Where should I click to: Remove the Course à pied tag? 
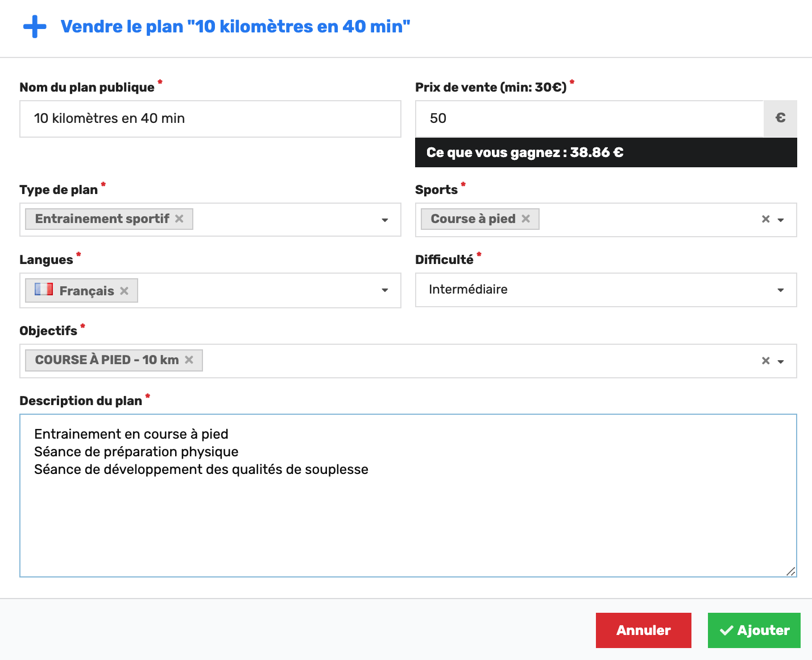[x=525, y=218]
